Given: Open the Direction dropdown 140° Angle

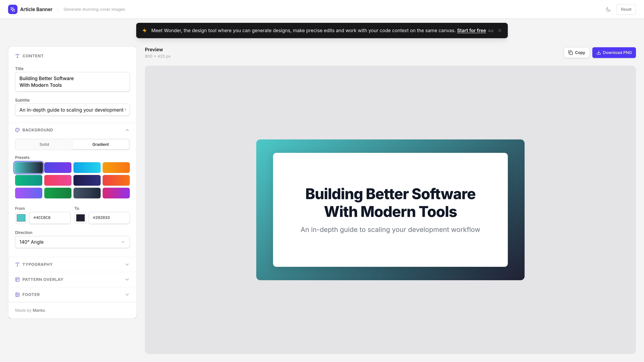Looking at the screenshot, I should [72, 242].
